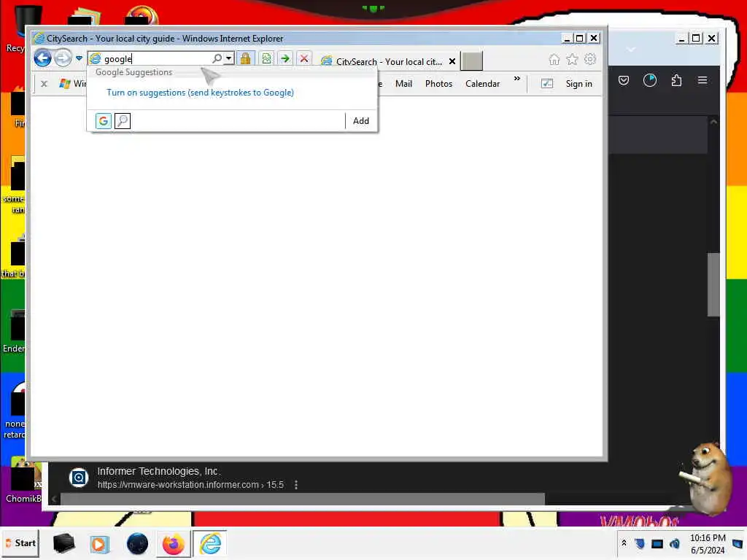Open the Start menu
Viewport: 747px width, 560px height.
coord(20,543)
